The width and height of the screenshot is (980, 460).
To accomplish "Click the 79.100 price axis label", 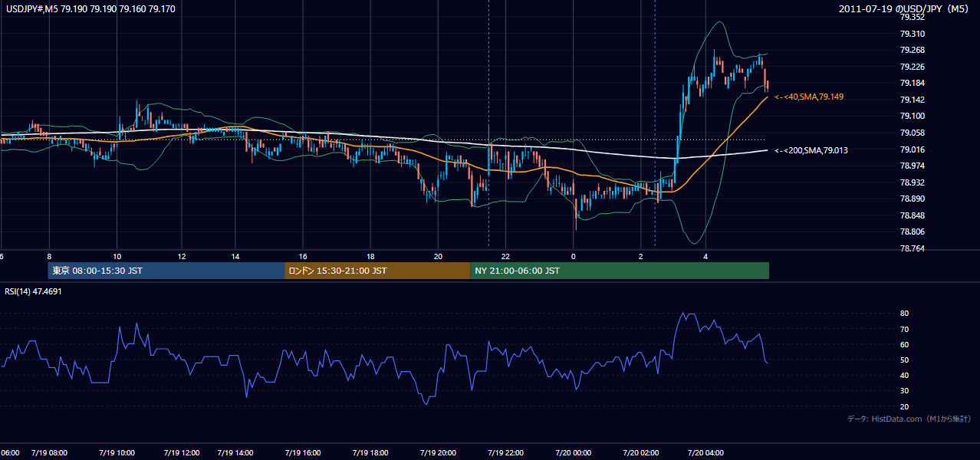I will point(913,116).
